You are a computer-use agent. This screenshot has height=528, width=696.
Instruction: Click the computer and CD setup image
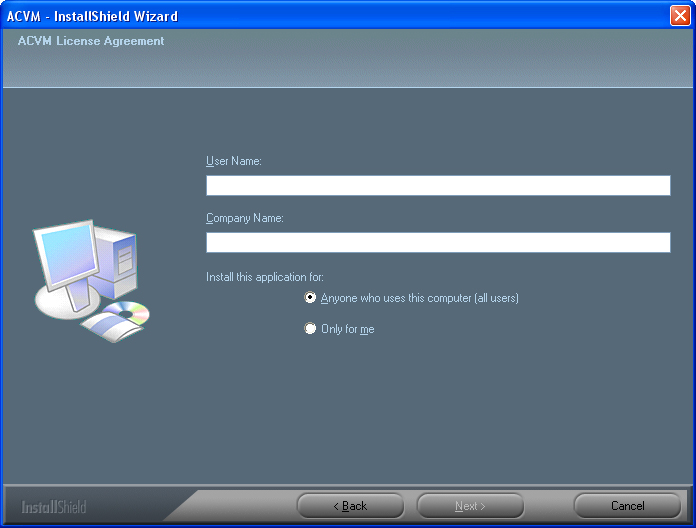click(92, 281)
